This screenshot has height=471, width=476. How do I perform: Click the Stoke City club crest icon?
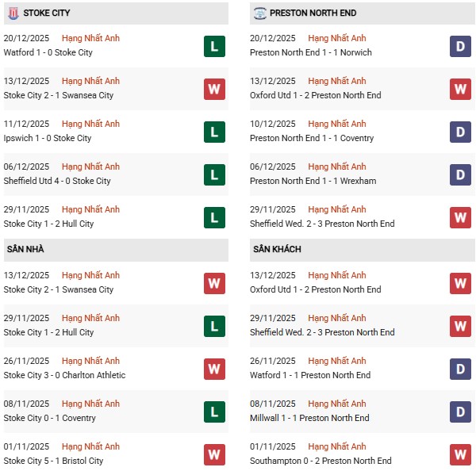click(12, 13)
